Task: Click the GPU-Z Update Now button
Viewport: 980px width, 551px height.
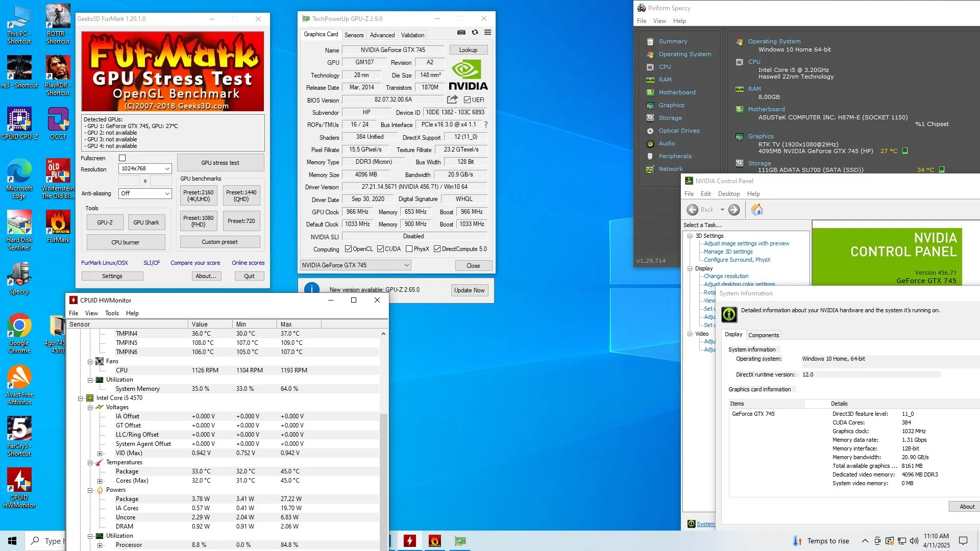Action: point(470,290)
